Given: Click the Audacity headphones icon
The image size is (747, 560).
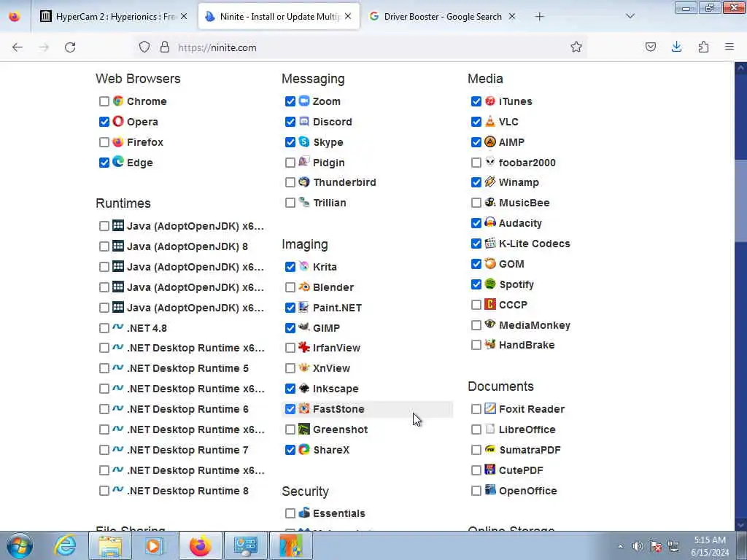Looking at the screenshot, I should pyautogui.click(x=489, y=222).
